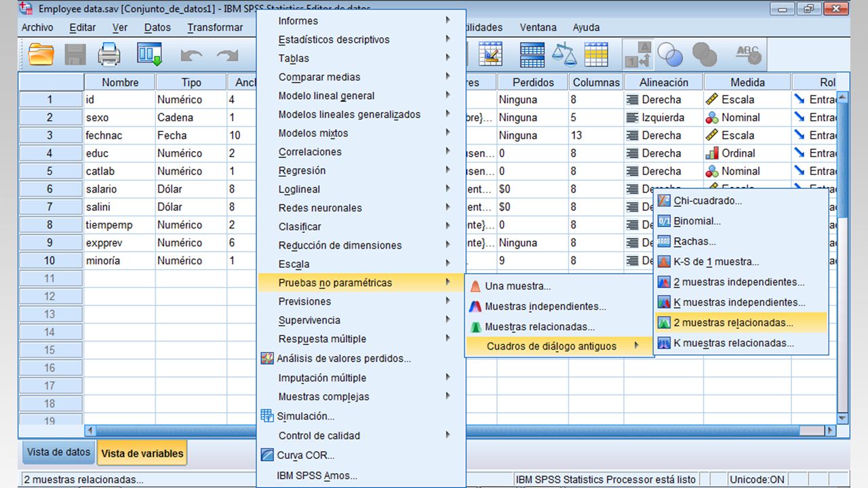868x488 pixels.
Task: Open the Ayuda menu
Action: tap(586, 28)
